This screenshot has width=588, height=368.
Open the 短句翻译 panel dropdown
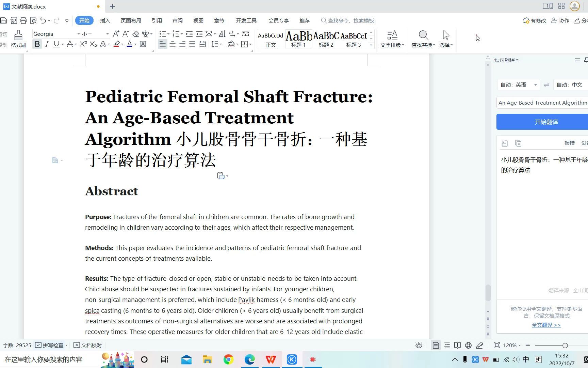point(506,60)
